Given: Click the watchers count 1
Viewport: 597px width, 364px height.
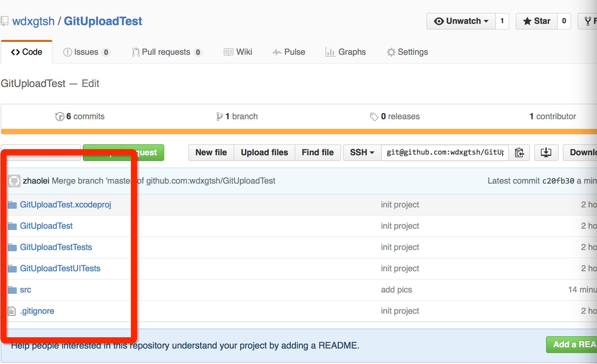Looking at the screenshot, I should pyautogui.click(x=502, y=21).
